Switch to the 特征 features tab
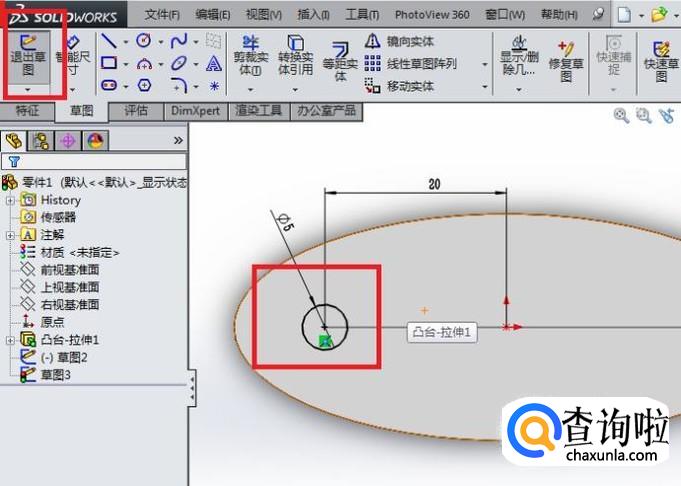This screenshot has width=681, height=486. 27,111
